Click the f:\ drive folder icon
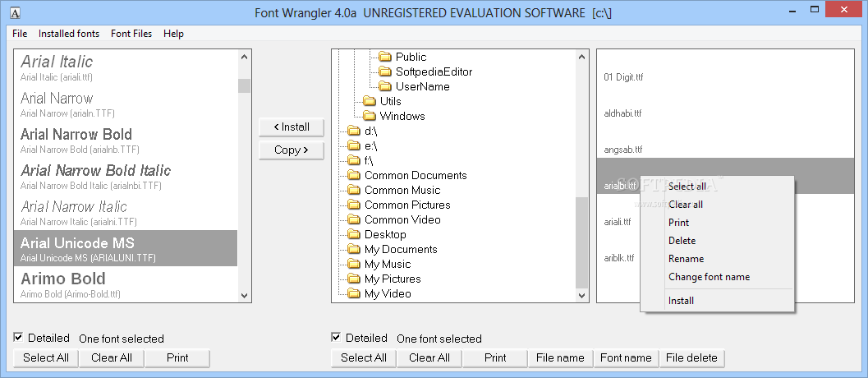This screenshot has height=378, width=868. [354, 161]
